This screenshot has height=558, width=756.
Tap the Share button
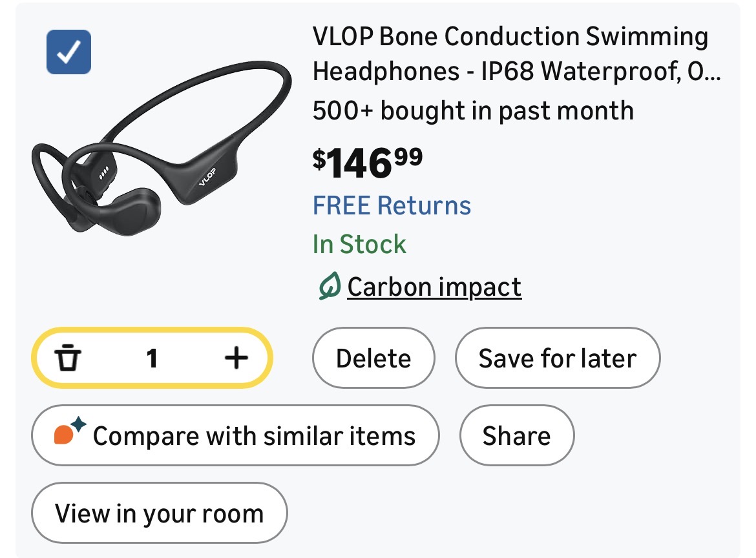[516, 436]
